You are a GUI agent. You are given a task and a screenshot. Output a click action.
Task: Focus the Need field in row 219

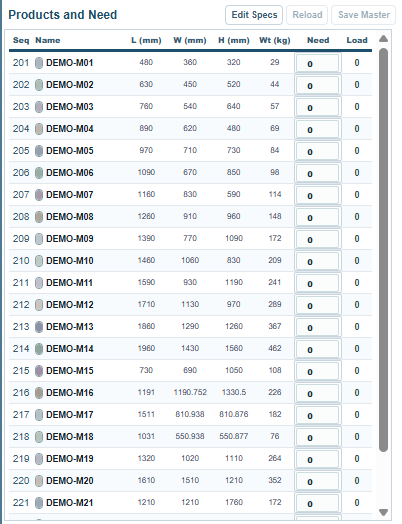[x=317, y=459]
